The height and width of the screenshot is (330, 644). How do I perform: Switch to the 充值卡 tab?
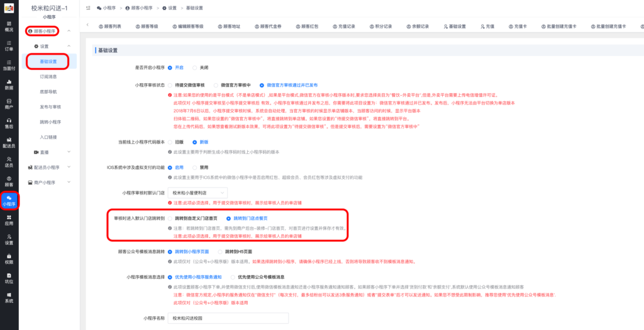coord(518,26)
